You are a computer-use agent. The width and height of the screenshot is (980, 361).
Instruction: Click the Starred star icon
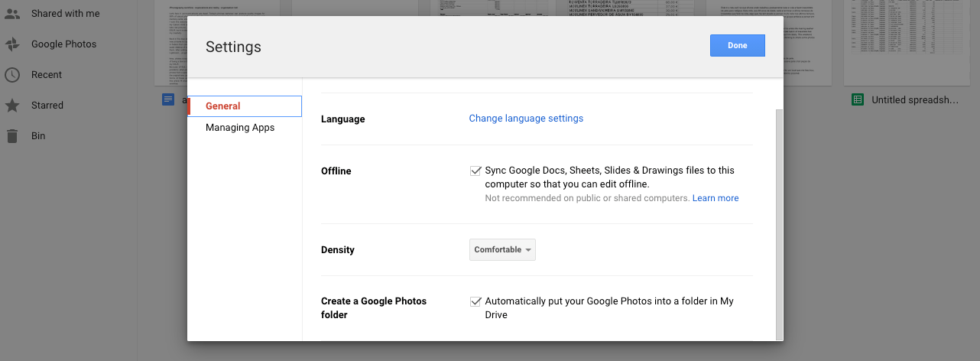12,106
